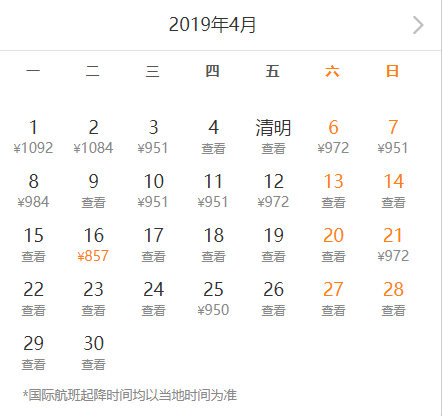The width and height of the screenshot is (442, 416).
Task: Select April 21 priced ¥972
Action: pos(393,245)
